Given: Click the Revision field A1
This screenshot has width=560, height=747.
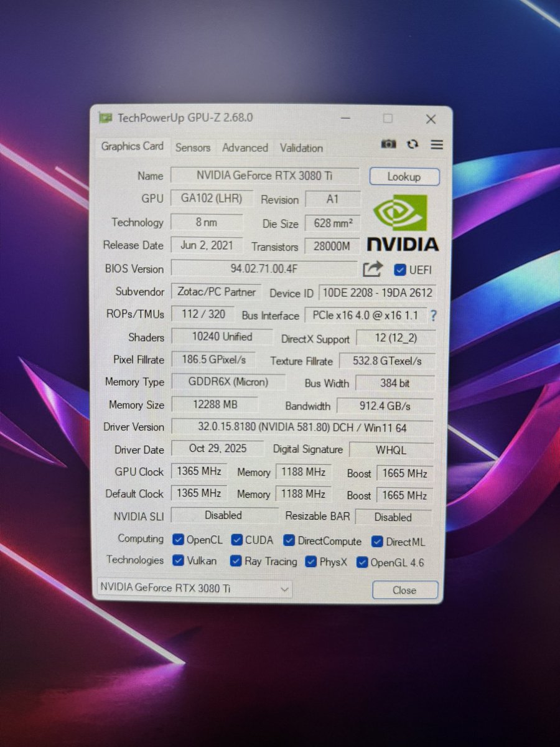Looking at the screenshot, I should 332,200.
